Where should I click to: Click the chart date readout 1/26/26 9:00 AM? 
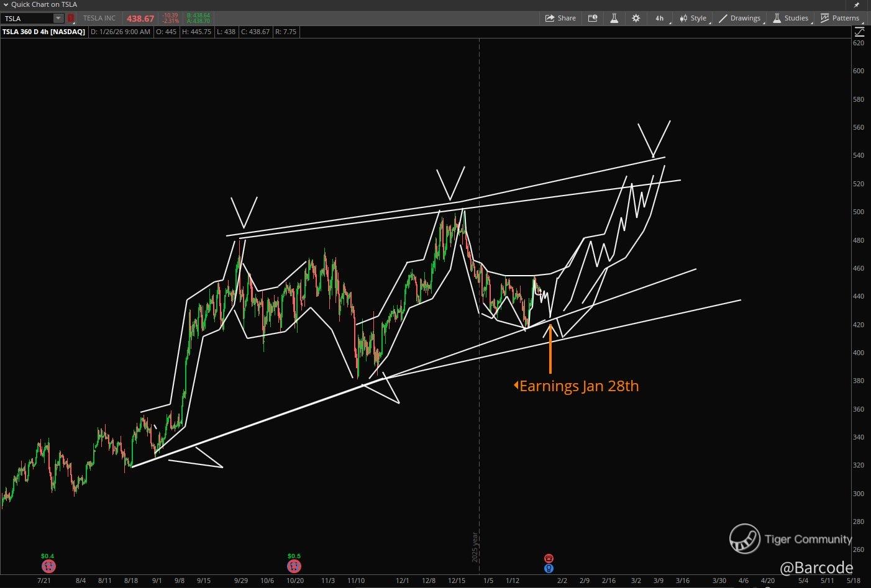coord(121,32)
